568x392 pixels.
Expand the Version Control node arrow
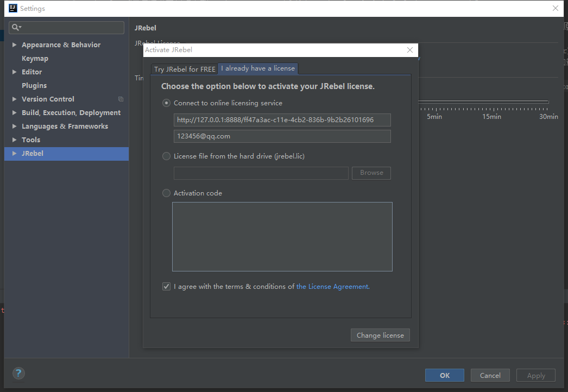pos(14,99)
